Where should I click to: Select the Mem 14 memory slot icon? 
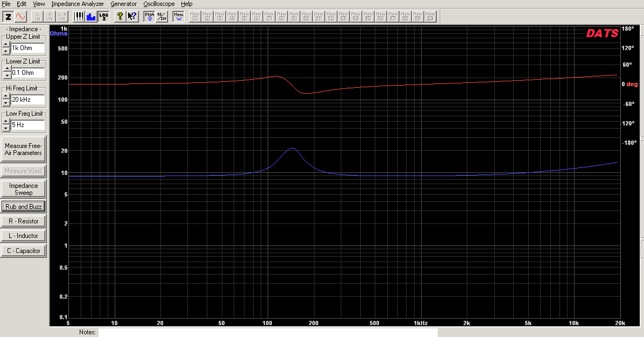click(x=356, y=17)
